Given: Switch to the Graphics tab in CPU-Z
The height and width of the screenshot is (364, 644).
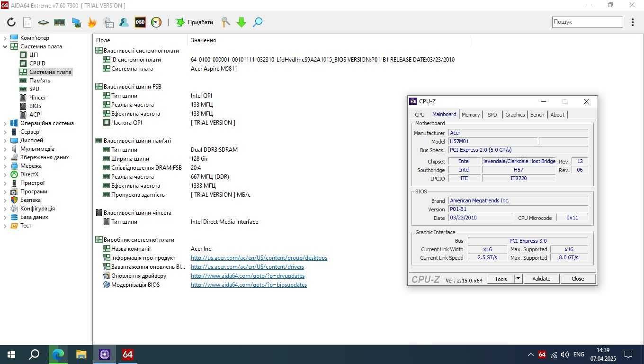Looking at the screenshot, I should [515, 115].
